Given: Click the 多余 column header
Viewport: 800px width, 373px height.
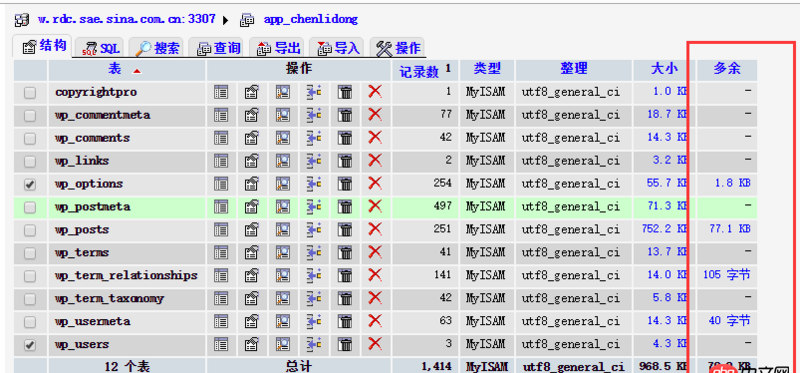Looking at the screenshot, I should tap(727, 68).
